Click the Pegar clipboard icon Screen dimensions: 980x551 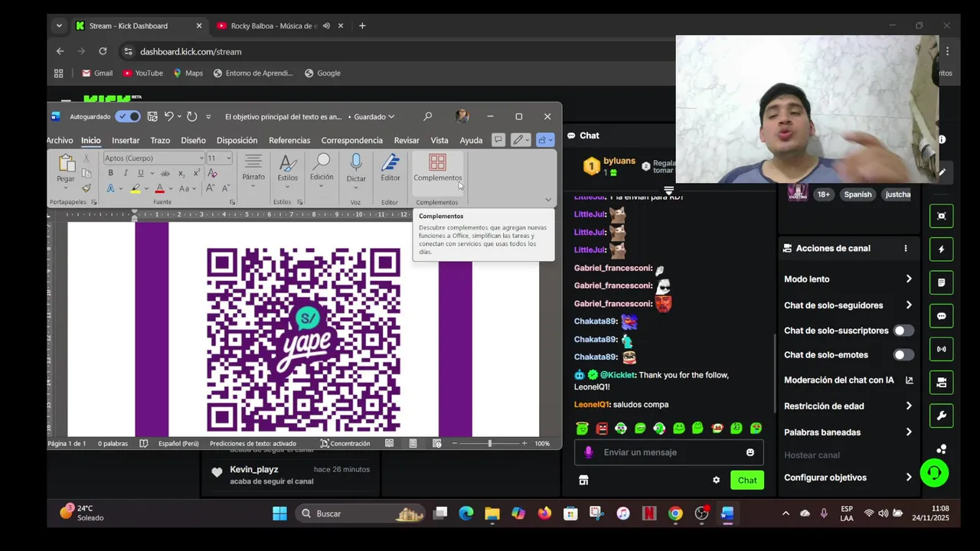pyautogui.click(x=66, y=163)
